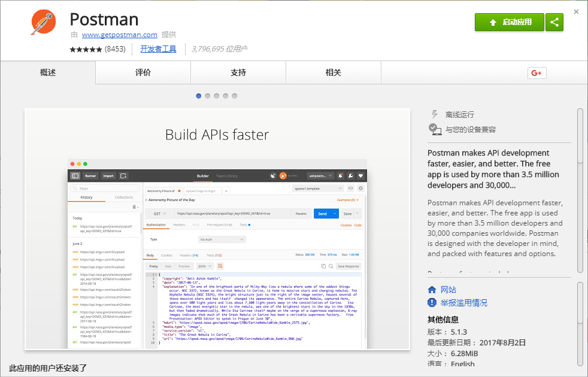Click the 其他信息 heading

point(443,320)
